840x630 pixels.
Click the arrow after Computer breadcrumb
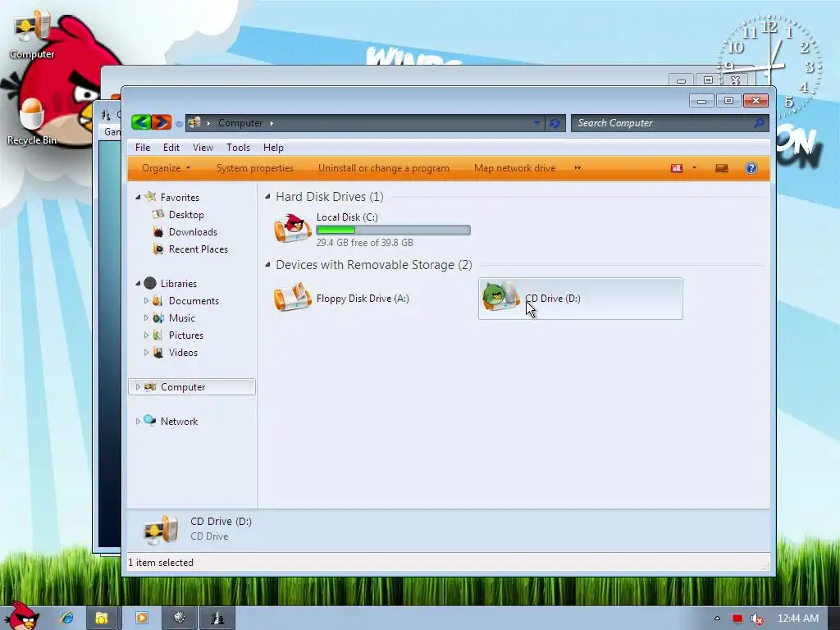[272, 123]
